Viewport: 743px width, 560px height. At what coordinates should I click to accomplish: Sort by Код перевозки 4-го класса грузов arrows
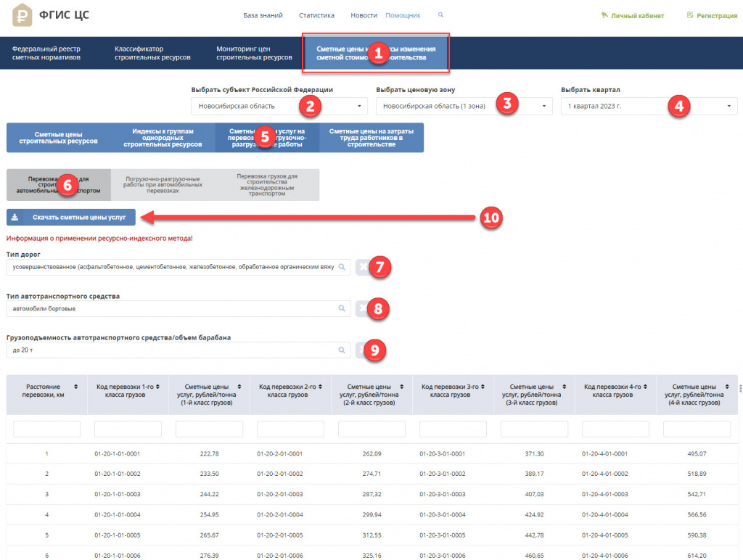point(645,387)
